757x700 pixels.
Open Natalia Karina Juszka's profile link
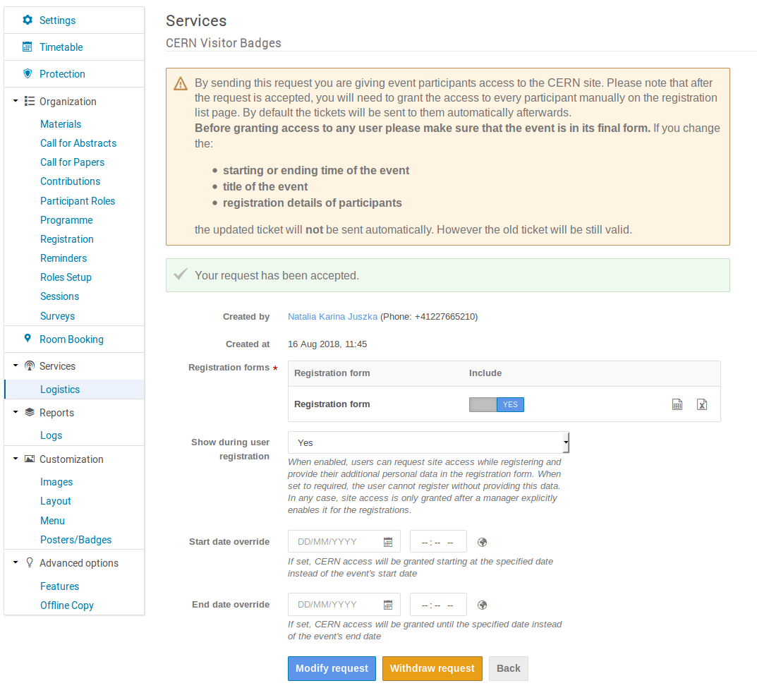pyautogui.click(x=332, y=316)
